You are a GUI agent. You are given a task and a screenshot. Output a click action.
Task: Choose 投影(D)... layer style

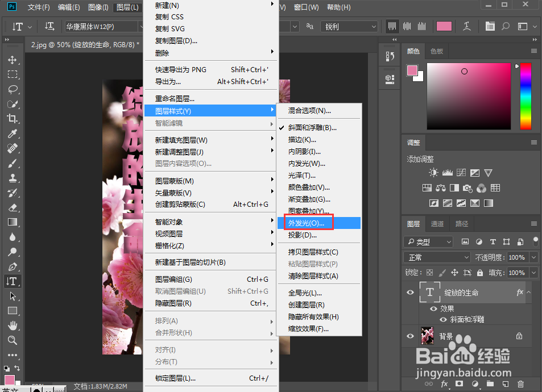tap(319, 235)
